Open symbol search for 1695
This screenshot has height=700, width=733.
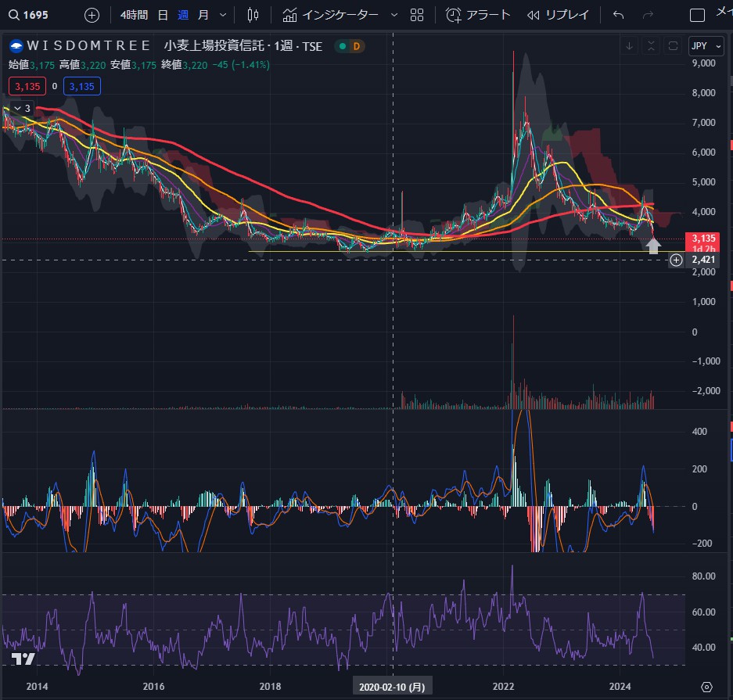28,15
